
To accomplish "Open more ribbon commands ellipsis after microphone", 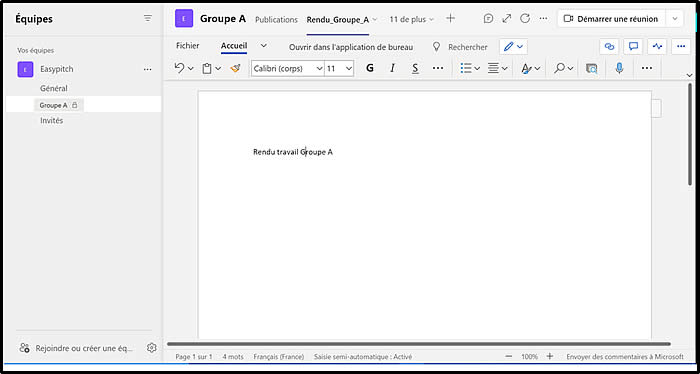I will (x=646, y=68).
